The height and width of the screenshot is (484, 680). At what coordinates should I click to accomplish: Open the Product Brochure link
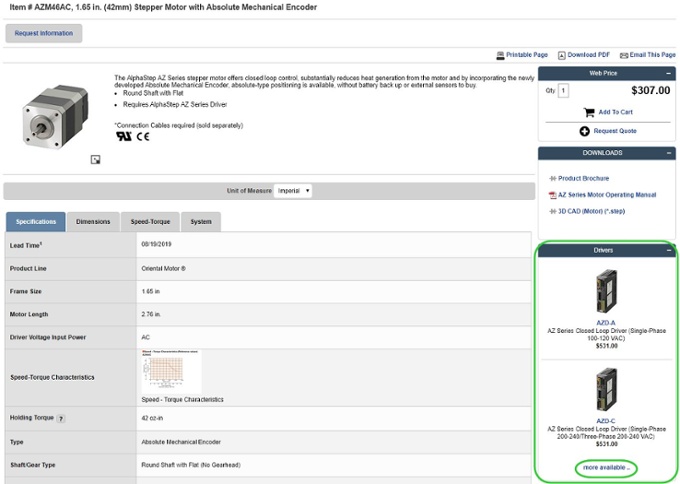click(x=583, y=178)
